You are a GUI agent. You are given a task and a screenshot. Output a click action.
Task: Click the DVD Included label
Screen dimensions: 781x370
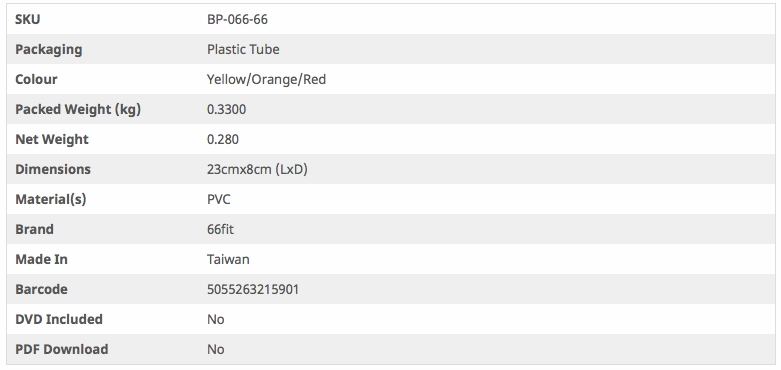59,319
